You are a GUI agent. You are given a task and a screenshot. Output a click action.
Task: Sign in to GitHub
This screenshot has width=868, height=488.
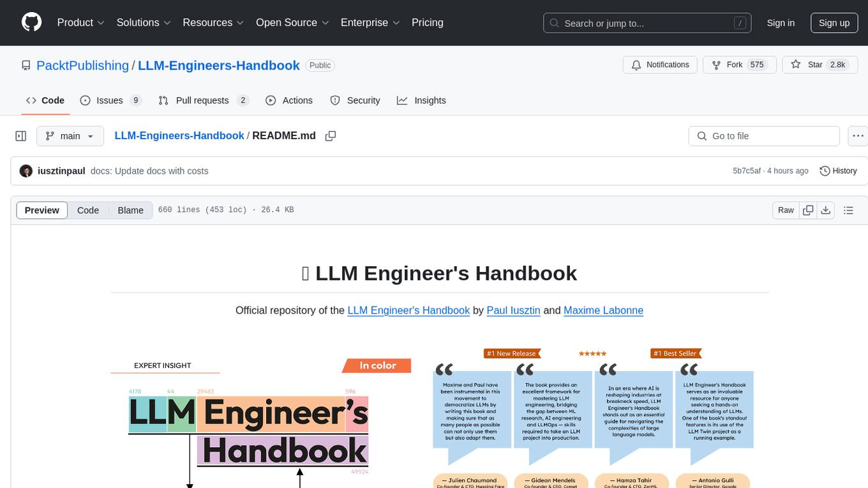pos(781,23)
